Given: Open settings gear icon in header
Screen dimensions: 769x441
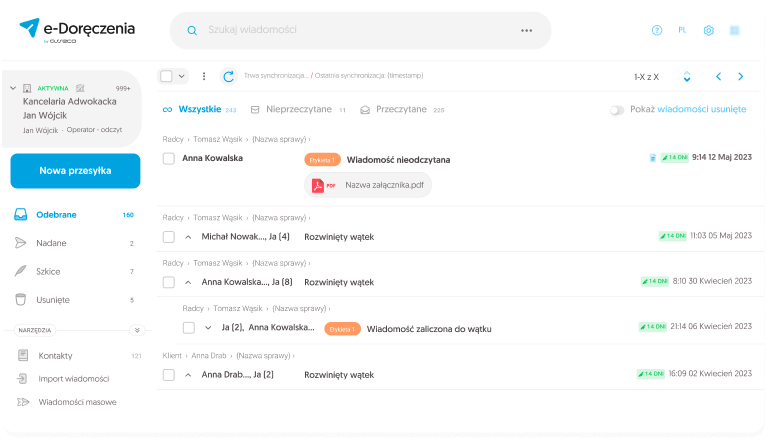Looking at the screenshot, I should click(x=708, y=30).
